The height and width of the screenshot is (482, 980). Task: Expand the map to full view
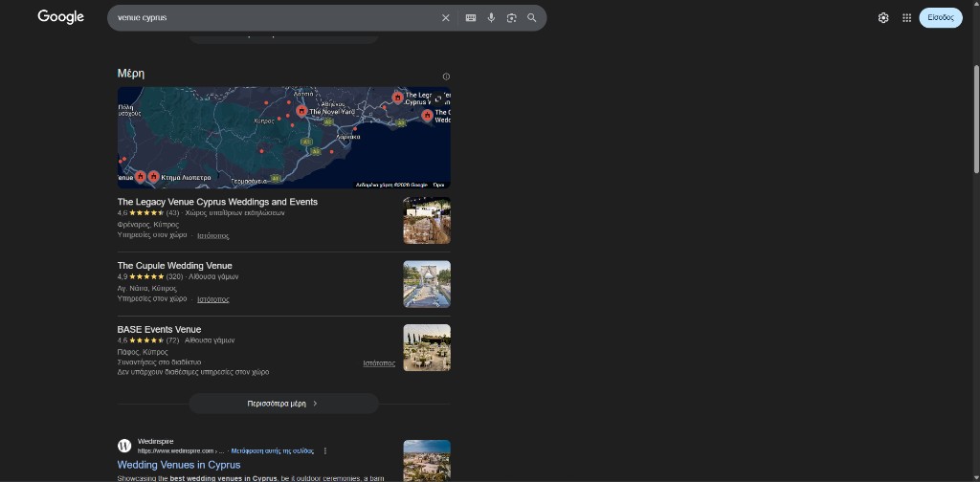[438, 99]
